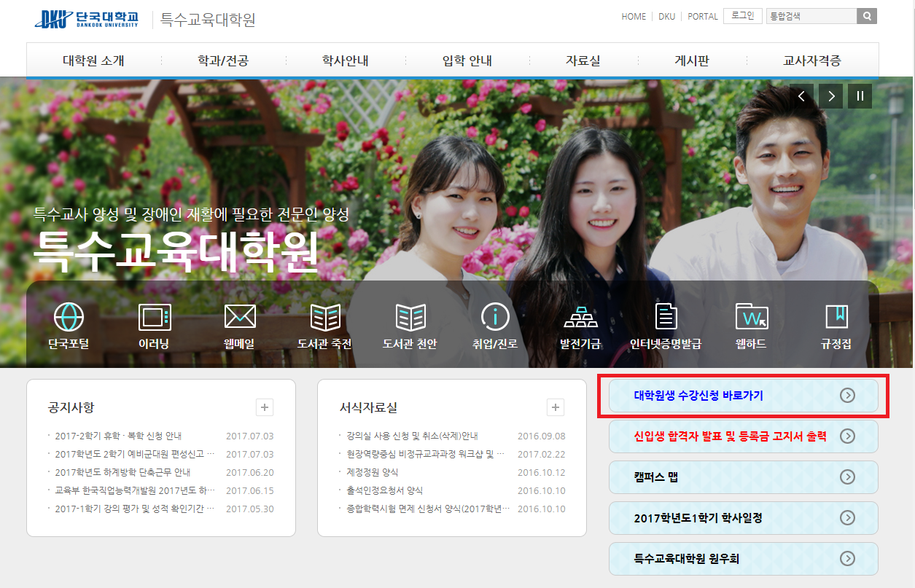Expand 서식자료실 with the plus button
The image size is (915, 588).
[556, 407]
